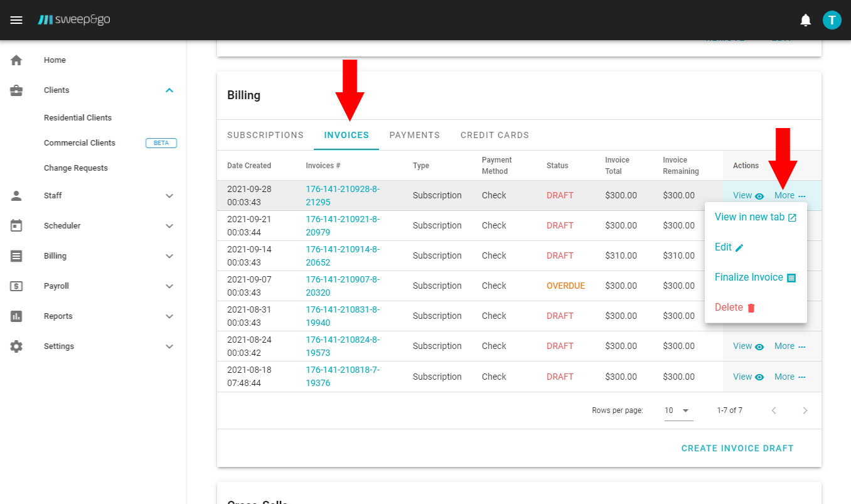Click the Payroll dollar icon
This screenshot has width=851, height=504.
tap(16, 286)
